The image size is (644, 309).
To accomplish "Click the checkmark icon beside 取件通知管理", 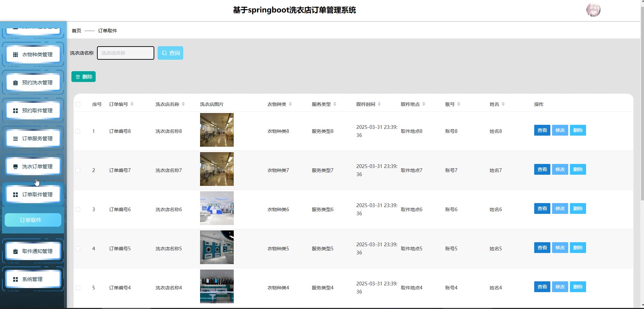I will tap(15, 251).
